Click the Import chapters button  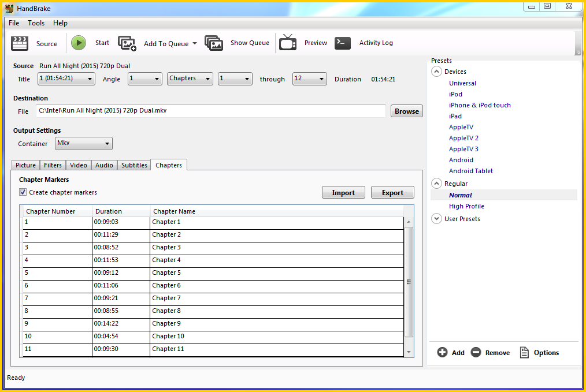tap(343, 193)
